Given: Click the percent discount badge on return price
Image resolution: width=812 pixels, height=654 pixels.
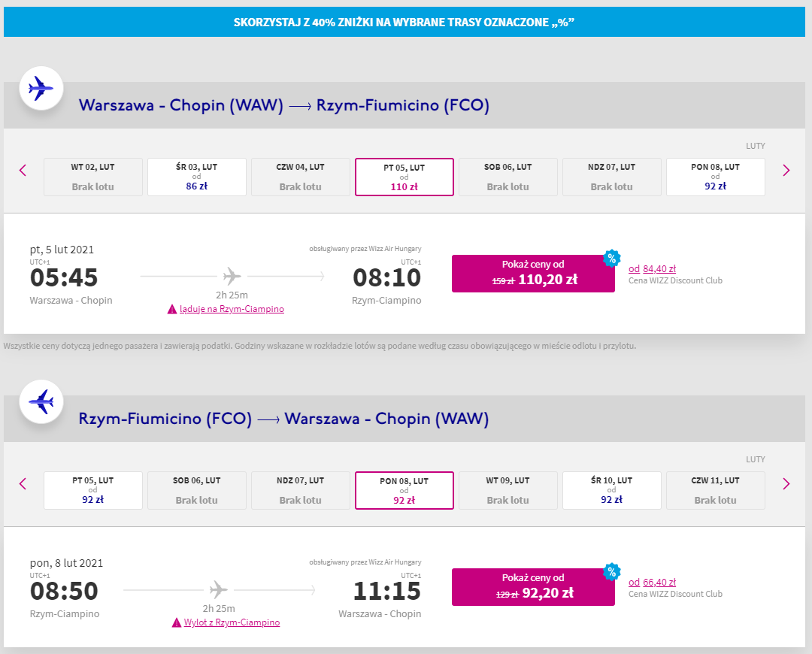Looking at the screenshot, I should tap(611, 571).
